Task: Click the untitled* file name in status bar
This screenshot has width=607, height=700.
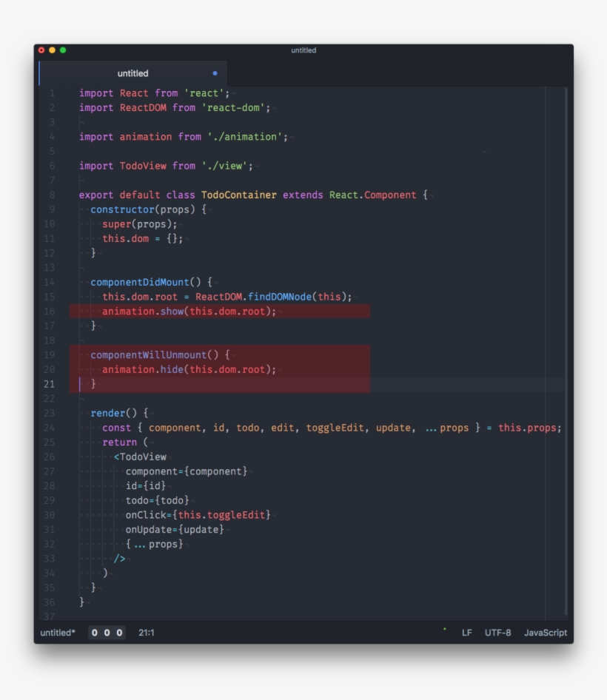Action: point(58,633)
